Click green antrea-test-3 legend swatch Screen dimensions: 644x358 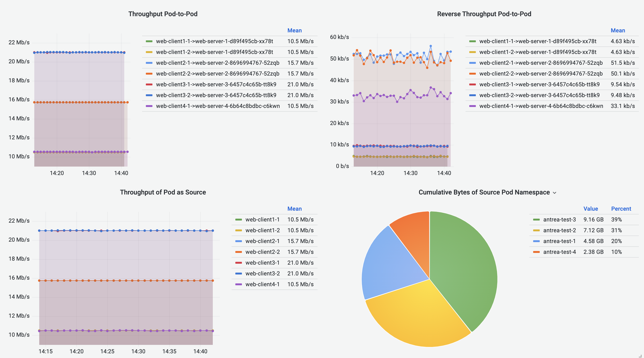point(536,219)
